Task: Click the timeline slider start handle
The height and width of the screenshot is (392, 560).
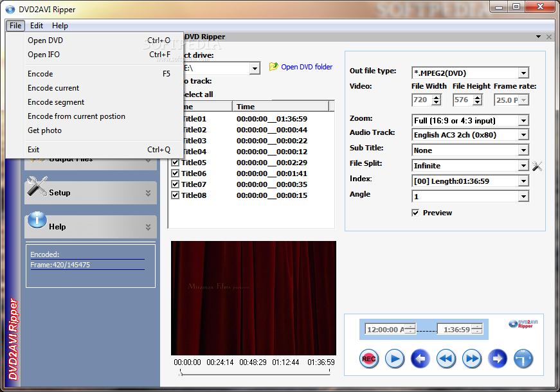Action: [181, 373]
